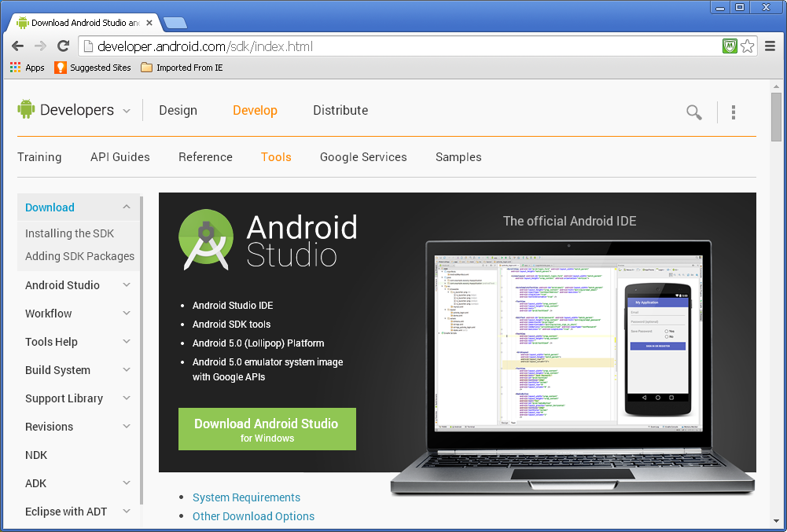The width and height of the screenshot is (787, 532).
Task: Select the Develop top navigation item
Action: coord(255,111)
